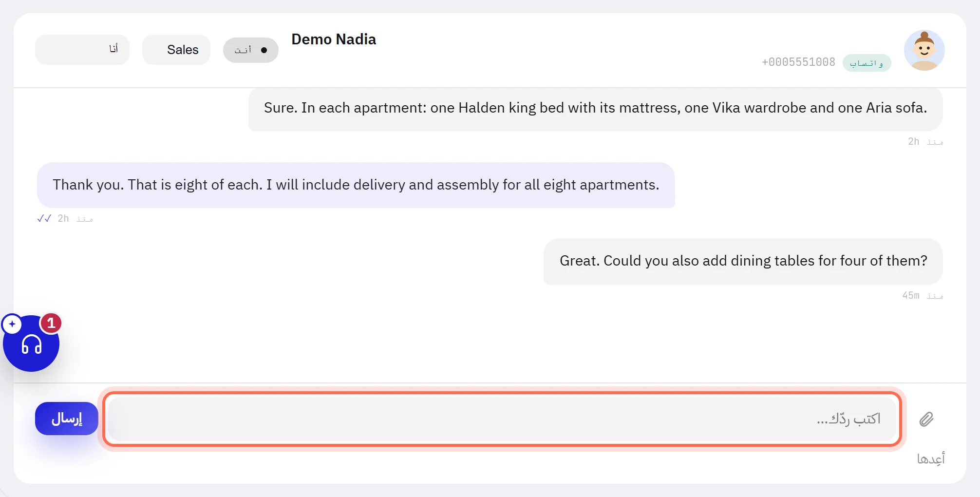Screen dimensions: 980x497
Task: Click the phone number +0005551008
Action: pyautogui.click(x=798, y=62)
